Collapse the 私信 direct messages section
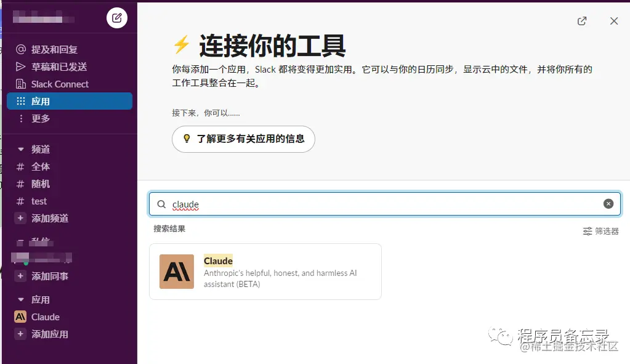This screenshot has width=630, height=364. (x=21, y=241)
